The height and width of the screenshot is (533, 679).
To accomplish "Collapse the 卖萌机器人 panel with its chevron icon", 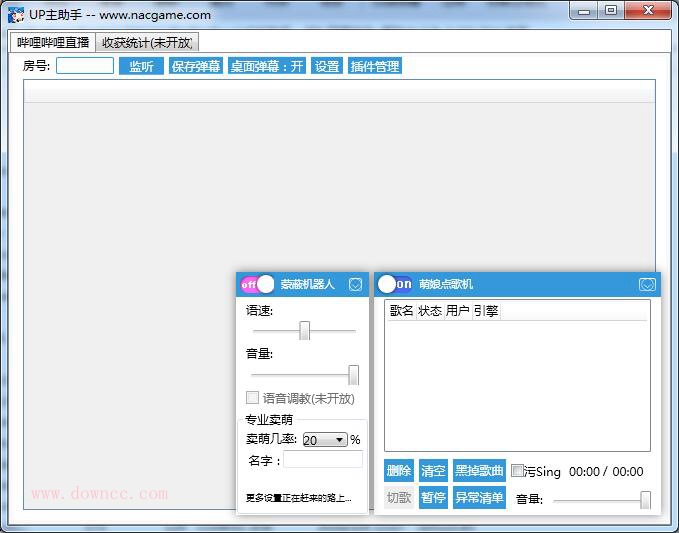I will click(x=355, y=285).
